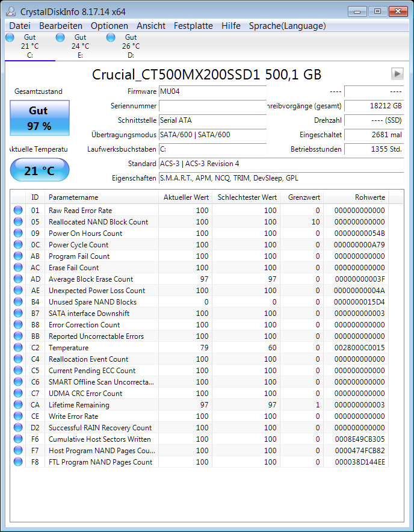The height and width of the screenshot is (532, 414).
Task: Click status orb for Lifetime Remaining
Action: (x=18, y=405)
